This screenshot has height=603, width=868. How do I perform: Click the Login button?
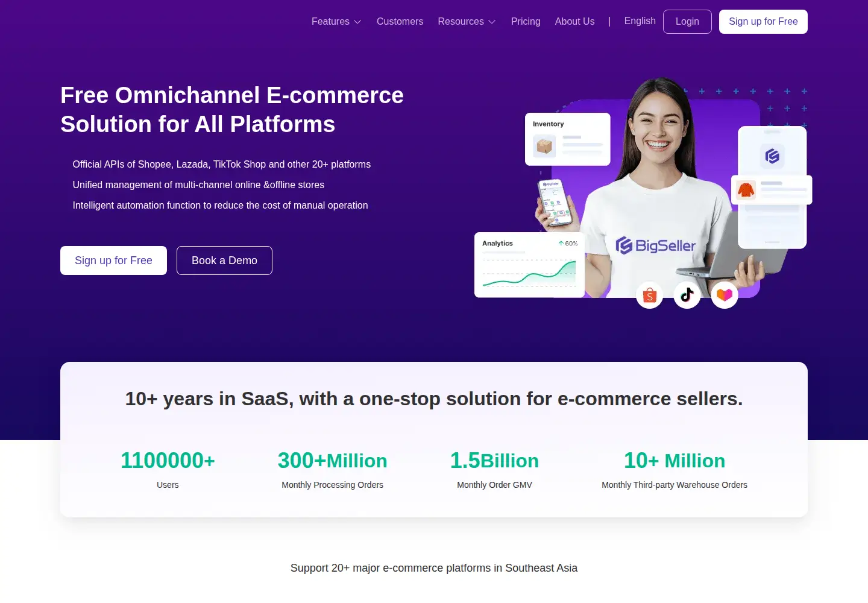(687, 22)
